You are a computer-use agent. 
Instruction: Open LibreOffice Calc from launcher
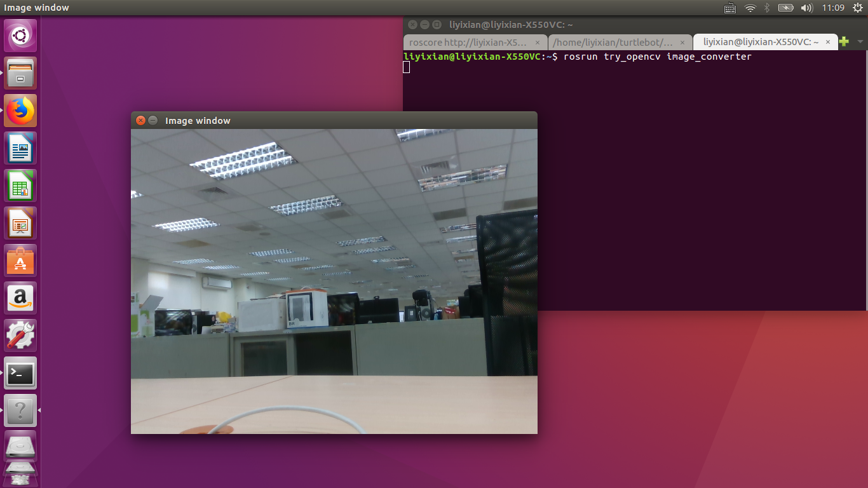[x=20, y=186]
